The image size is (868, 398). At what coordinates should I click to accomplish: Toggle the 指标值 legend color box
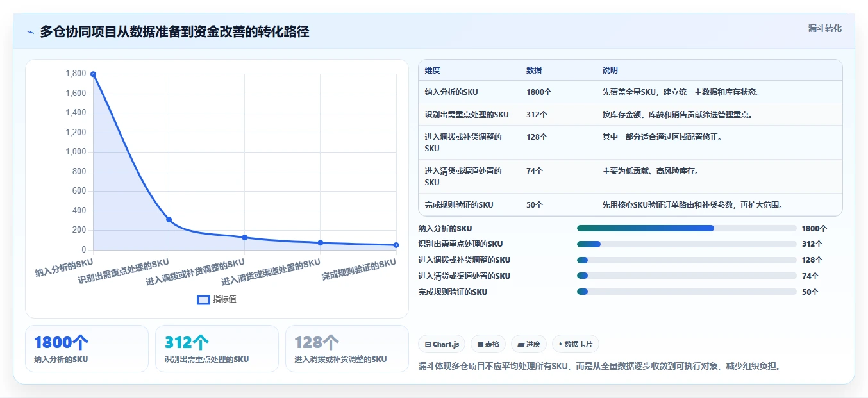point(203,299)
